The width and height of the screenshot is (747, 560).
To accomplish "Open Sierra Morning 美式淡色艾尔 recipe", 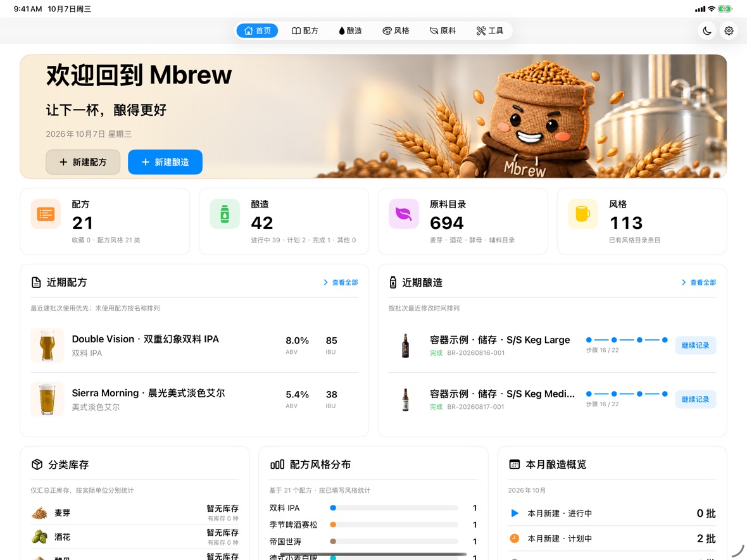I will click(194, 399).
